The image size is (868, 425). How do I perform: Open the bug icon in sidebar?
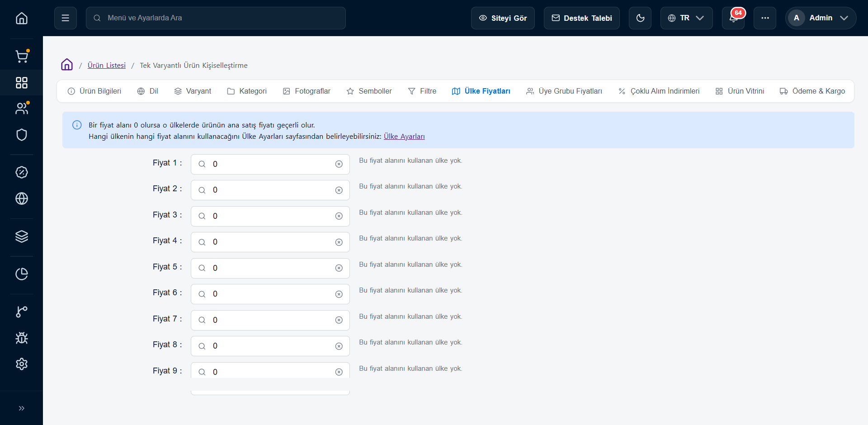pos(22,338)
